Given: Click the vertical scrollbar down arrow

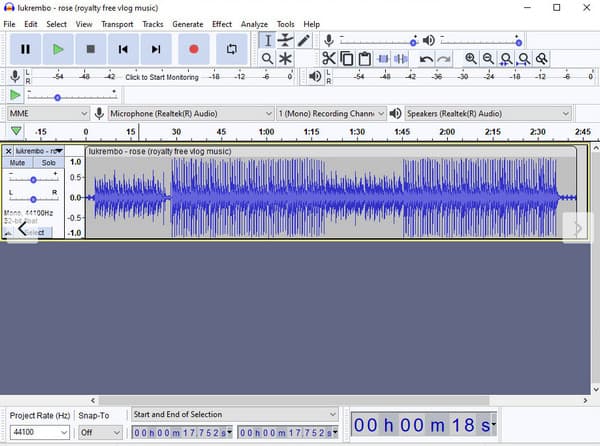Looking at the screenshot, I should point(595,389).
